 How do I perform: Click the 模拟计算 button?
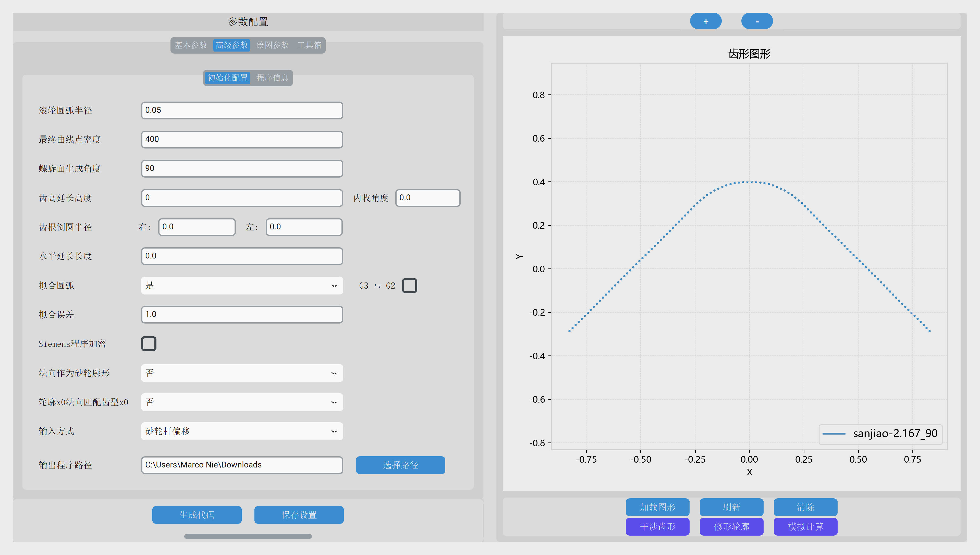(805, 526)
